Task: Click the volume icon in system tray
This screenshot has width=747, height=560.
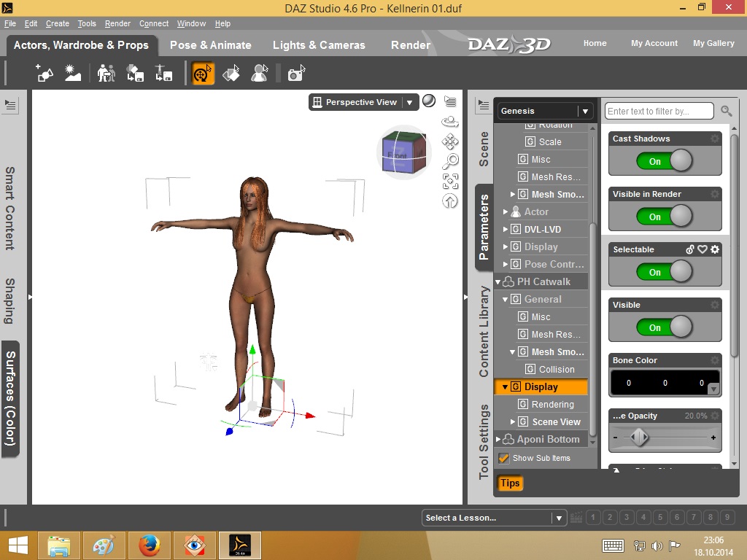Action: [x=657, y=545]
